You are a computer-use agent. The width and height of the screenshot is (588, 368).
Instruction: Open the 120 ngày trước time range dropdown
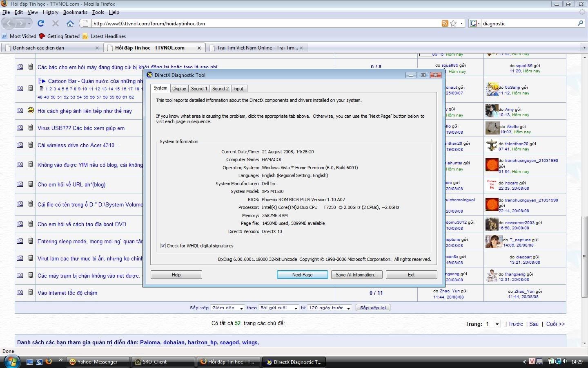330,308
